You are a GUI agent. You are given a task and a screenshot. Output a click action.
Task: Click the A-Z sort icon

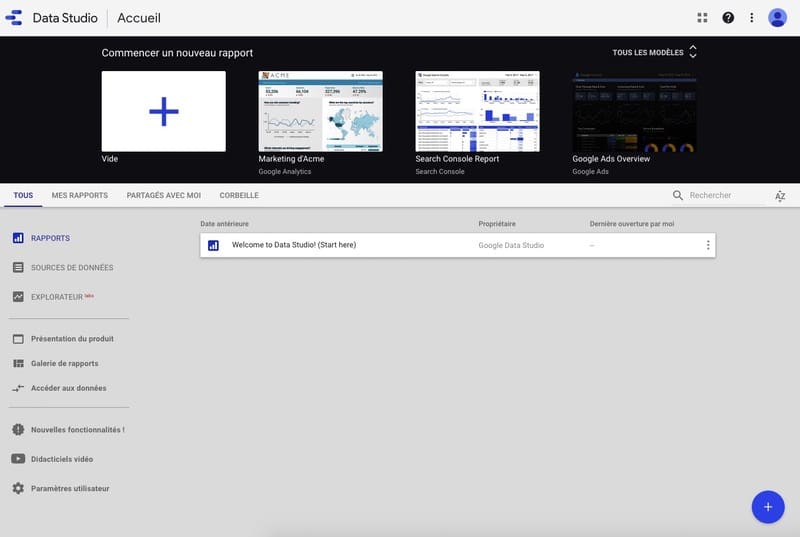pos(780,196)
